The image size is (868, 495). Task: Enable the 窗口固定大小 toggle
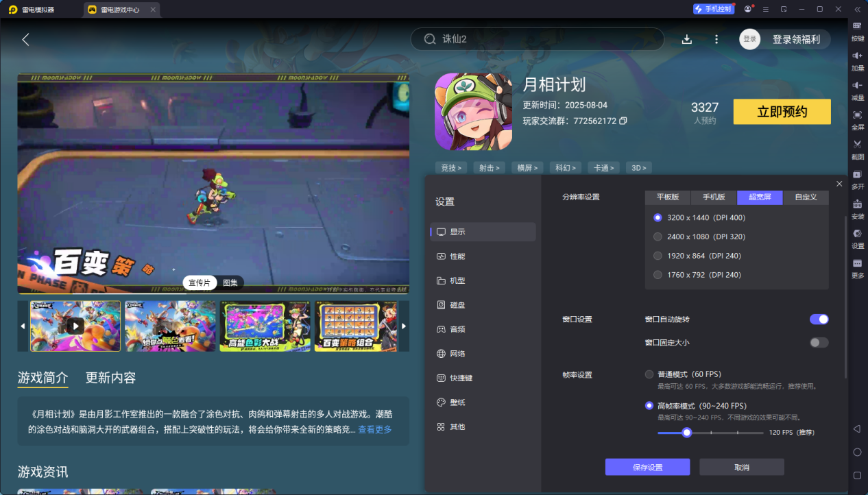[819, 342]
